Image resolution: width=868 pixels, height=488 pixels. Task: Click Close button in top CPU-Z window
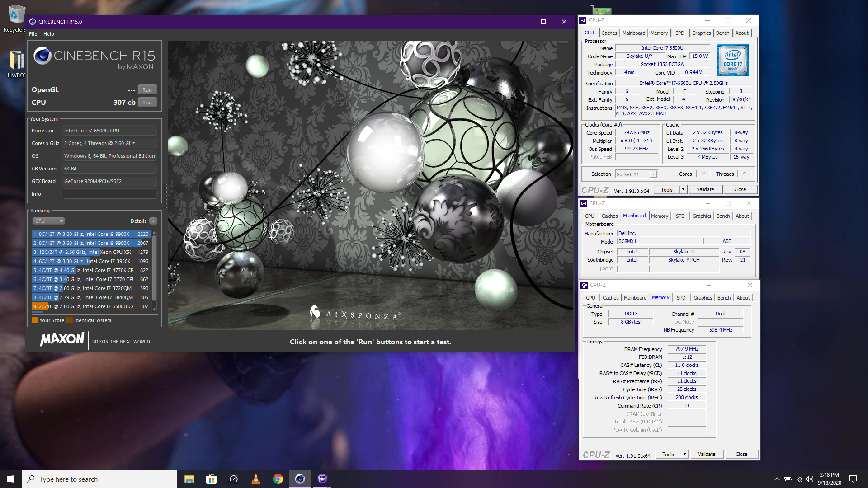click(740, 190)
